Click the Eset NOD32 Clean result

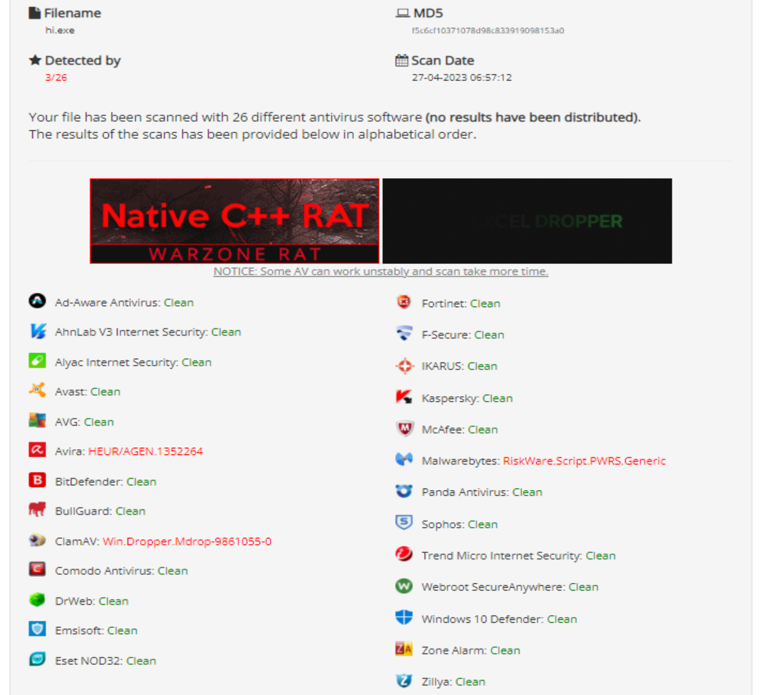[x=141, y=661]
